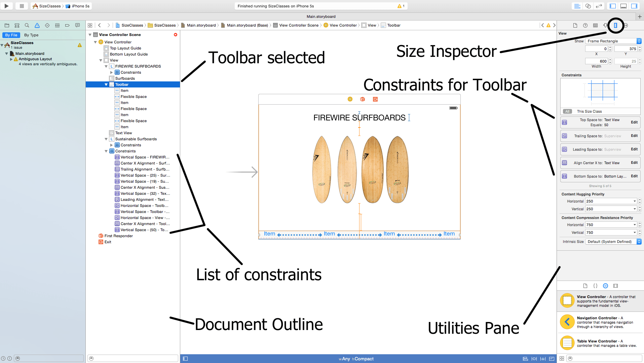This screenshot has width=644, height=363.
Task: Switch to the Attributes inspector
Action: [606, 25]
